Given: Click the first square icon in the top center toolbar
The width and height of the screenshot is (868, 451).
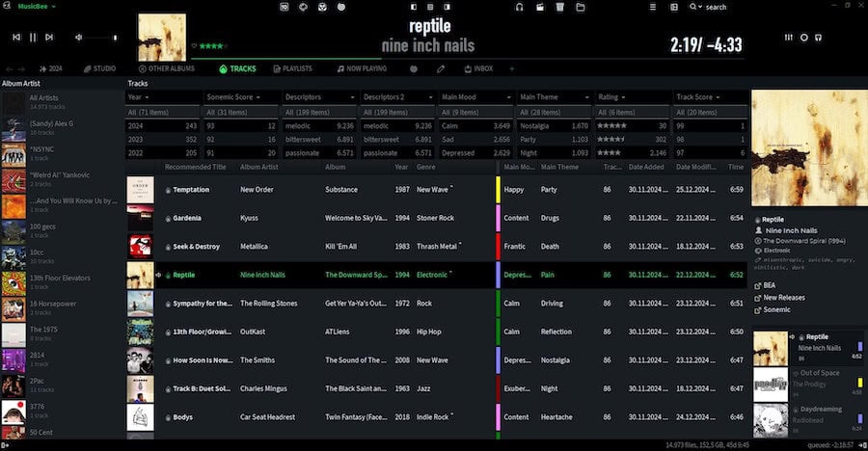Looking at the screenshot, I should point(284,7).
